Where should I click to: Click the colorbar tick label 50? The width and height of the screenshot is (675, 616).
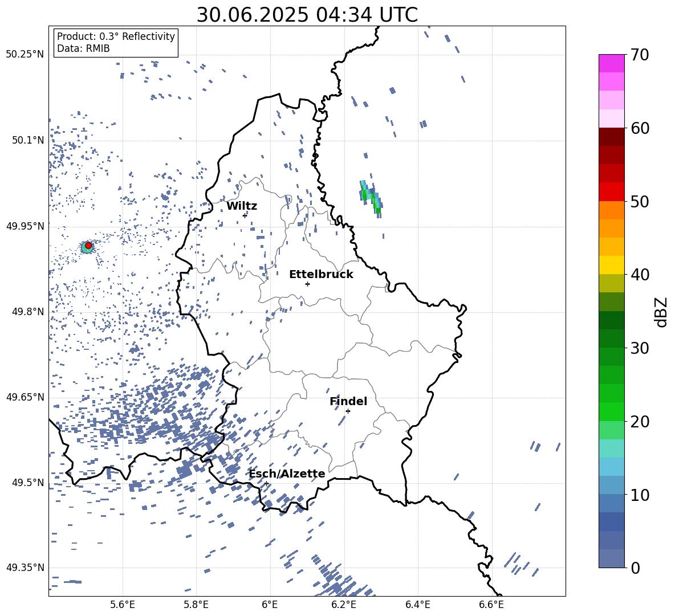[x=640, y=201]
